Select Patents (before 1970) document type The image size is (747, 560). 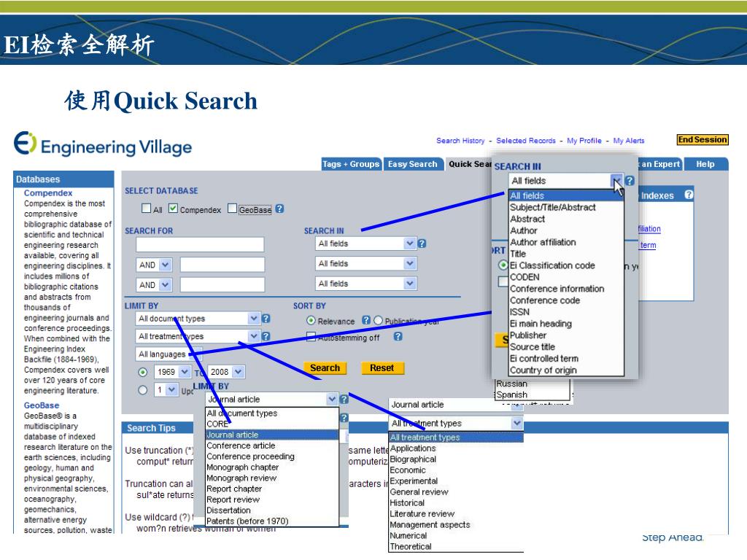(272, 521)
